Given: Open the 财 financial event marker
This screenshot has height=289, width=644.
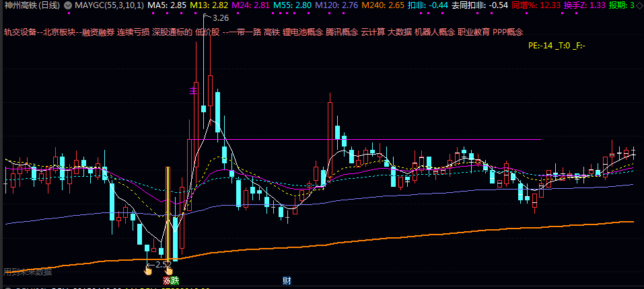Looking at the screenshot, I should tap(287, 281).
